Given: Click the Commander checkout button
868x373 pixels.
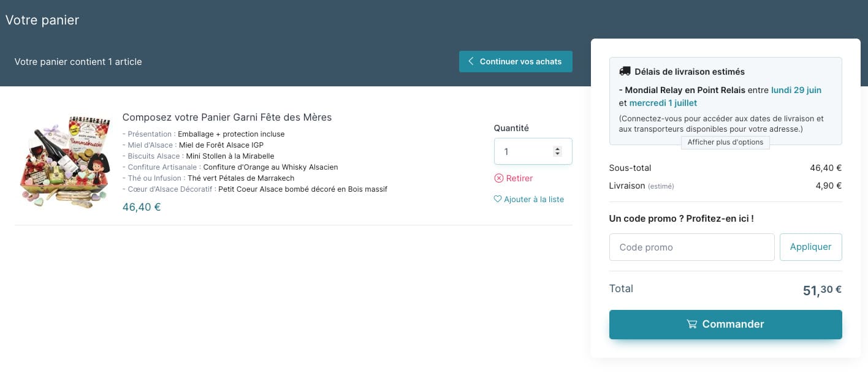Looking at the screenshot, I should click(725, 324).
